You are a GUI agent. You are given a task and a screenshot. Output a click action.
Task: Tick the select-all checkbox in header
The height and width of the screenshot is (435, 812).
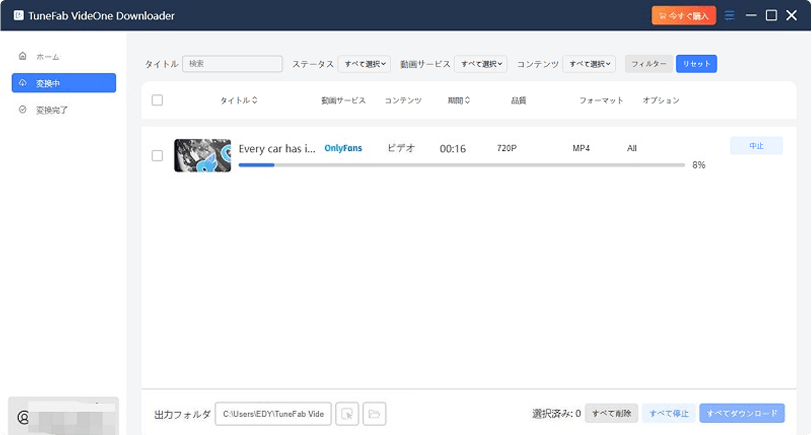(x=157, y=100)
